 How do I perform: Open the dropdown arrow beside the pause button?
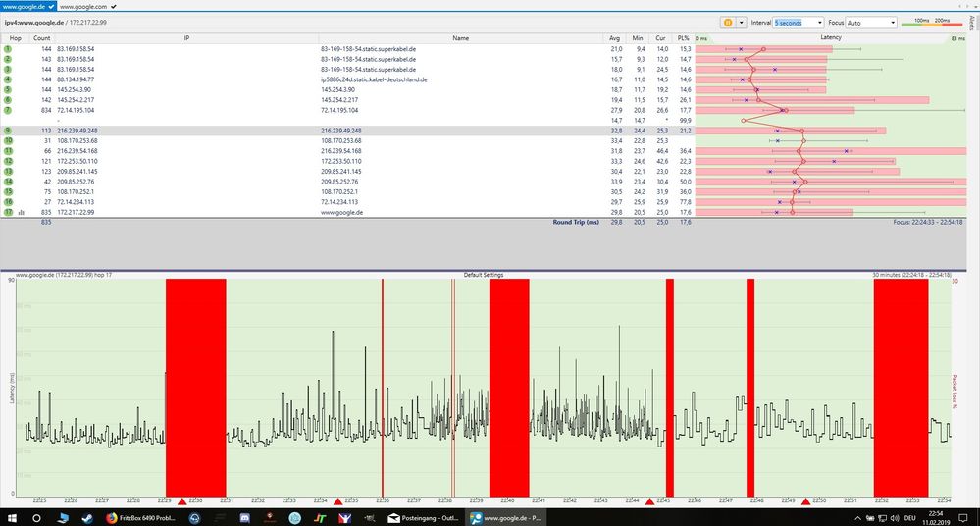pyautogui.click(x=742, y=23)
